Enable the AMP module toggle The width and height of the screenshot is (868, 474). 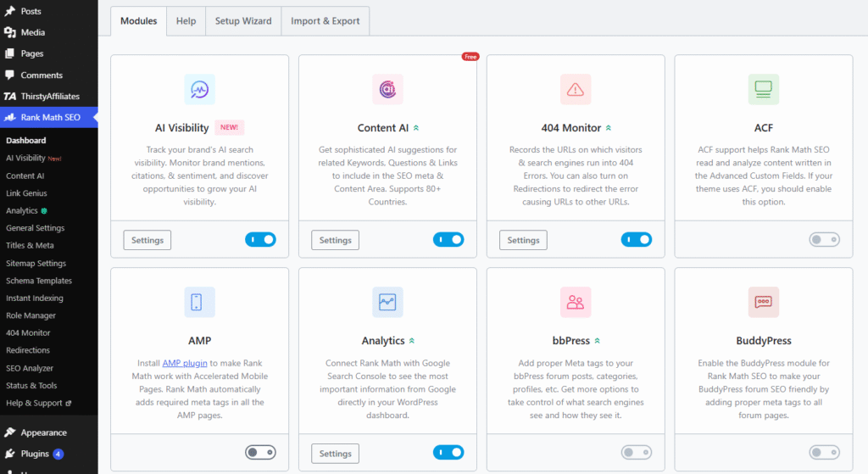[261, 453]
